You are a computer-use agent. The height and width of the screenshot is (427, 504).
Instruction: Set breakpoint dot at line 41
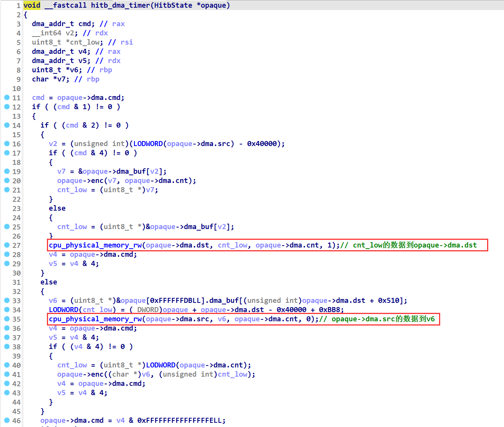click(7, 374)
